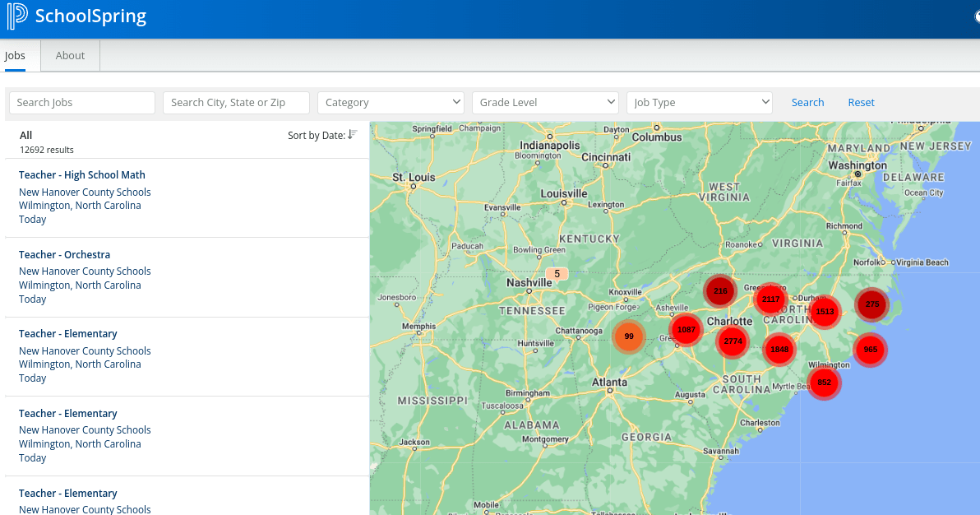Viewport: 980px width, 515px height.
Task: Click the 12692 results text
Action: tap(46, 151)
